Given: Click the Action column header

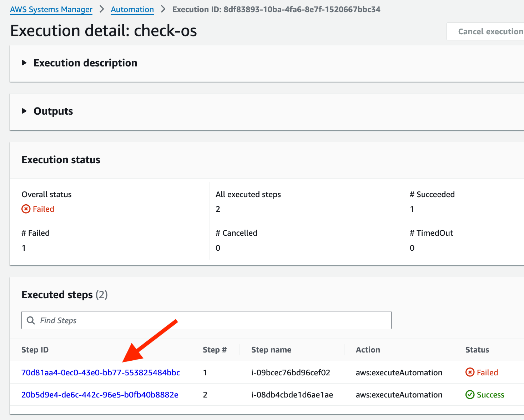Looking at the screenshot, I should tap(368, 350).
